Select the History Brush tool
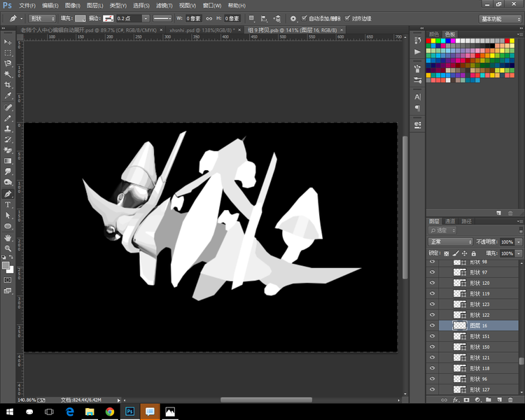Screen dimensions: 525x420 [8, 140]
